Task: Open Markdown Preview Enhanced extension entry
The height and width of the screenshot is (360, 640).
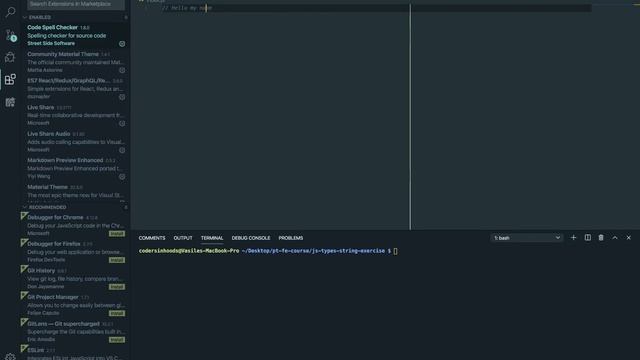Action: coord(76,168)
